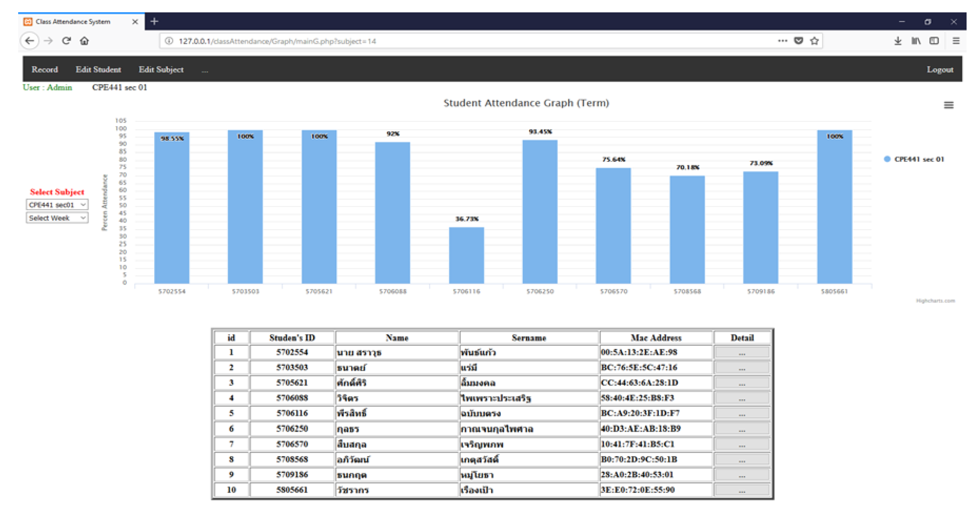The height and width of the screenshot is (509, 980).
Task: Toggle the sidebar view icon
Action: pos(934,41)
